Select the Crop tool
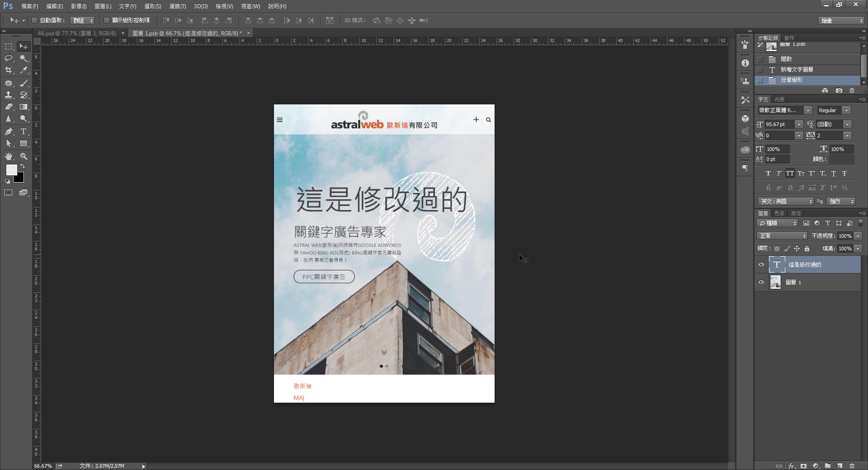Image resolution: width=868 pixels, height=470 pixels. 9,70
